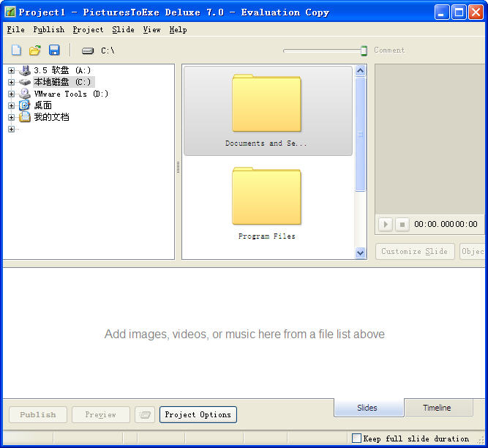This screenshot has height=448, width=488.
Task: Click the PicturesToExe app icon in title bar
Action: (x=10, y=12)
